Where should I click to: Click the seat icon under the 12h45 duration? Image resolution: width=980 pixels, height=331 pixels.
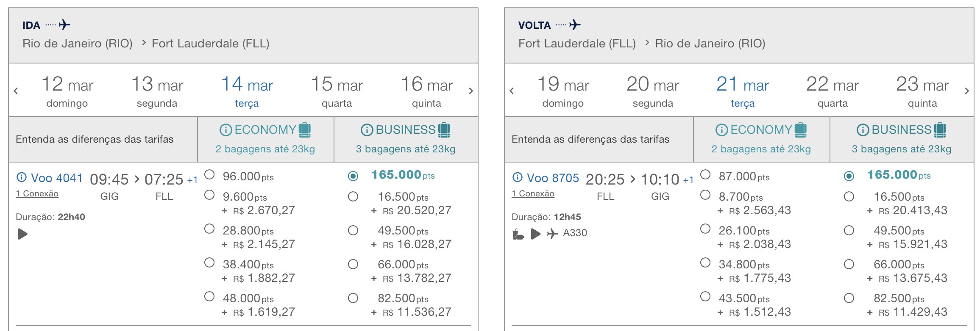tap(518, 234)
